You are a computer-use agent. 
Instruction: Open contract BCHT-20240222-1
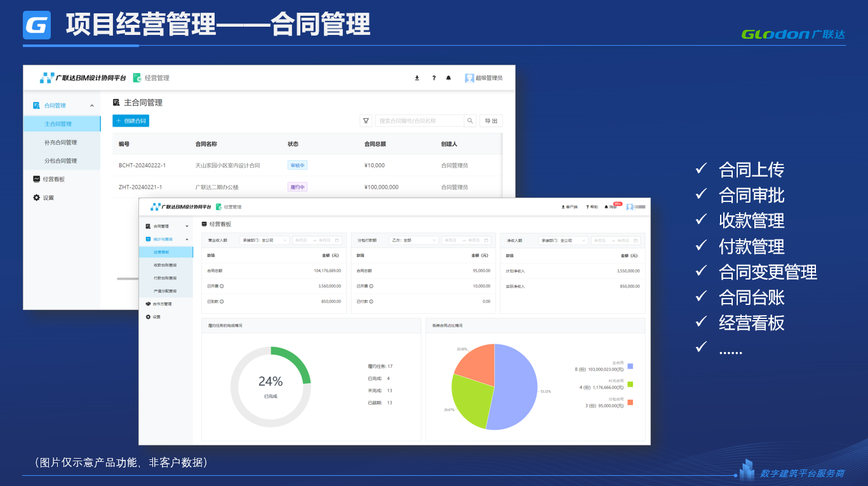142,165
